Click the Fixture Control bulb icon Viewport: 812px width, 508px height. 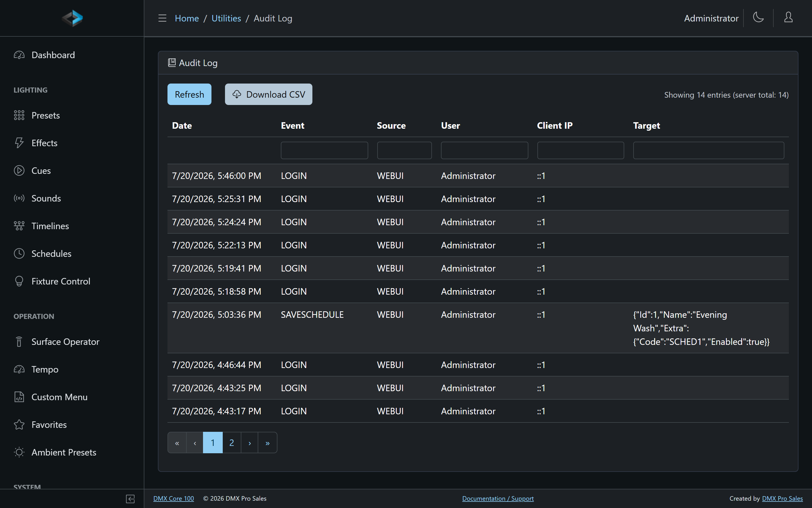19,281
